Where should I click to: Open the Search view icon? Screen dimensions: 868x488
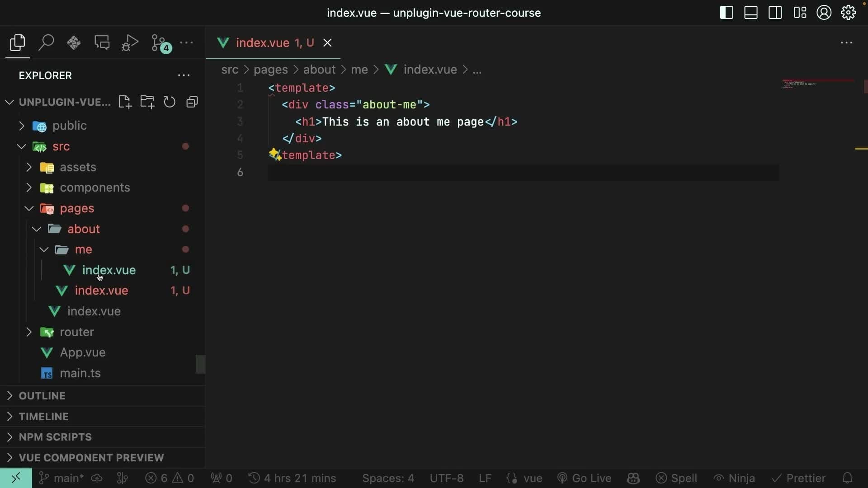coord(46,43)
